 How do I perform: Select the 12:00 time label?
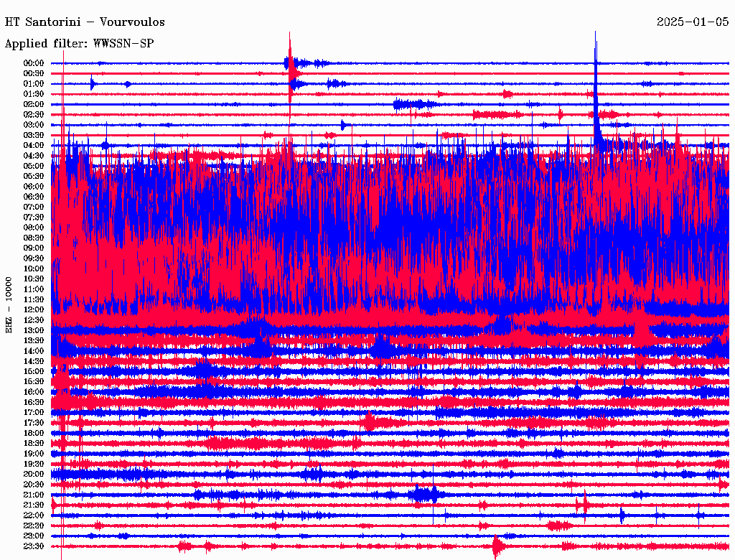pyautogui.click(x=34, y=310)
